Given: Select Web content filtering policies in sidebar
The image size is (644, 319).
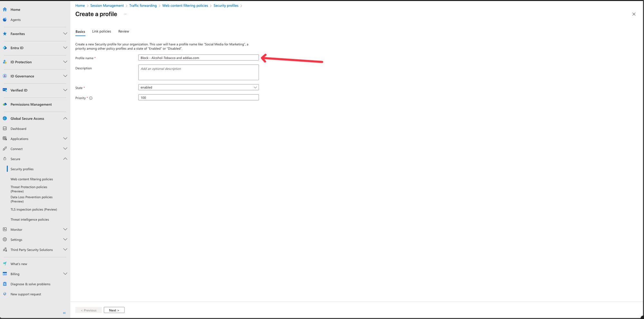Looking at the screenshot, I should (32, 179).
